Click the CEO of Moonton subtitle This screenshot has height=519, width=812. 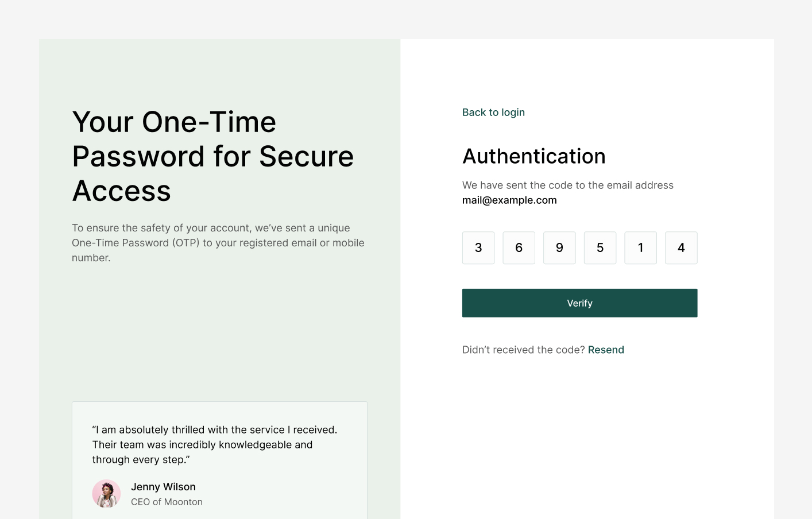point(167,502)
